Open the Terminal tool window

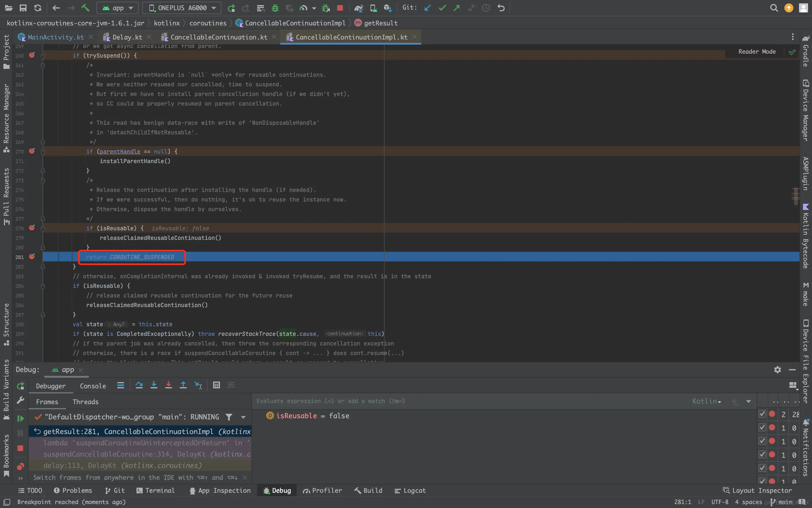155,491
